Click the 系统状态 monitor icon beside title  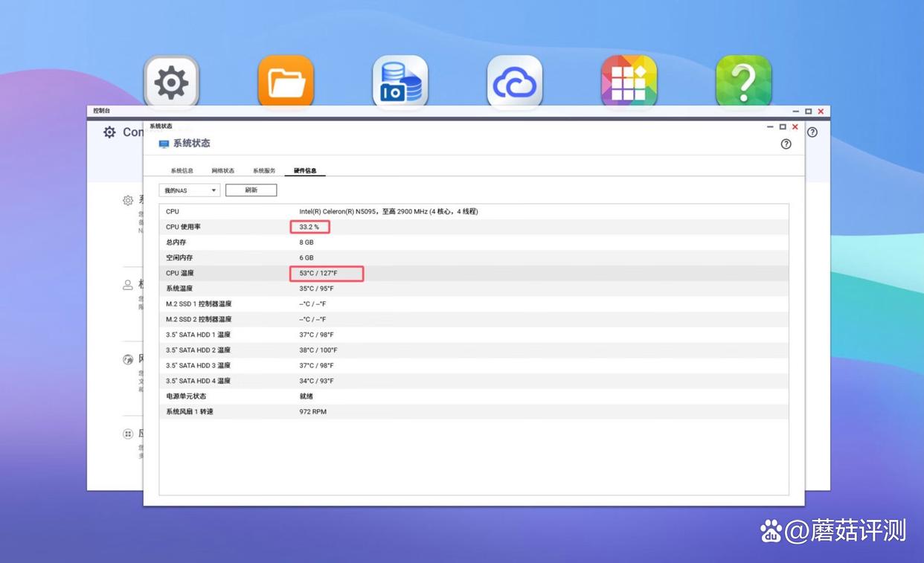point(164,144)
